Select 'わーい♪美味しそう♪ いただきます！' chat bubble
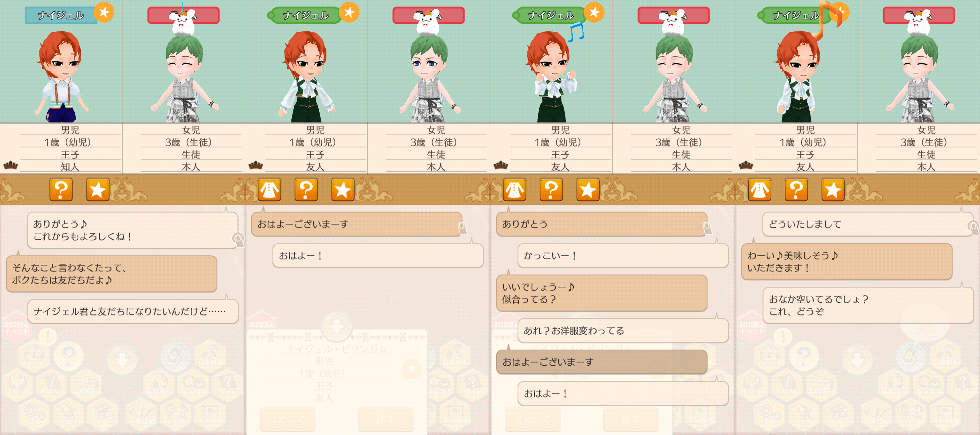 point(847,262)
